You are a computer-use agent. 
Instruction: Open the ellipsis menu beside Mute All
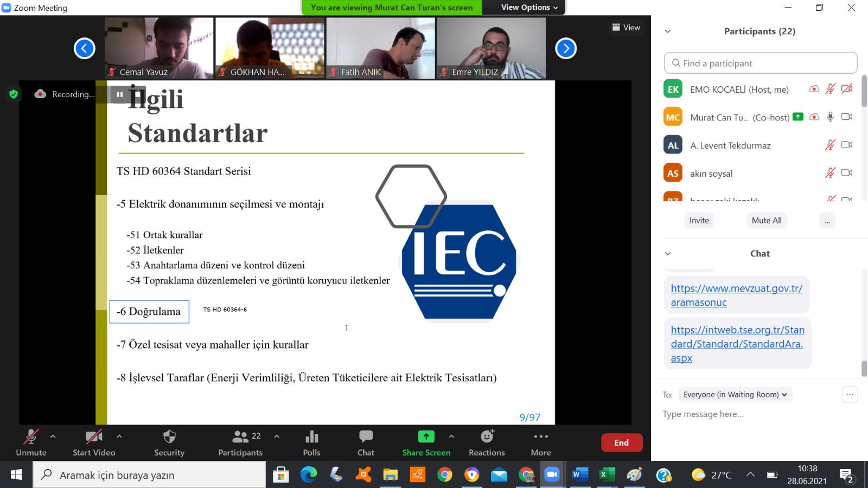pyautogui.click(x=827, y=220)
